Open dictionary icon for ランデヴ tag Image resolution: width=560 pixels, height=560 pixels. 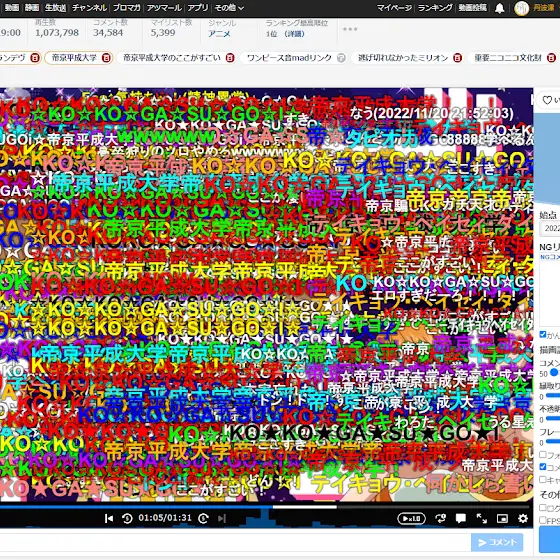coord(35,58)
